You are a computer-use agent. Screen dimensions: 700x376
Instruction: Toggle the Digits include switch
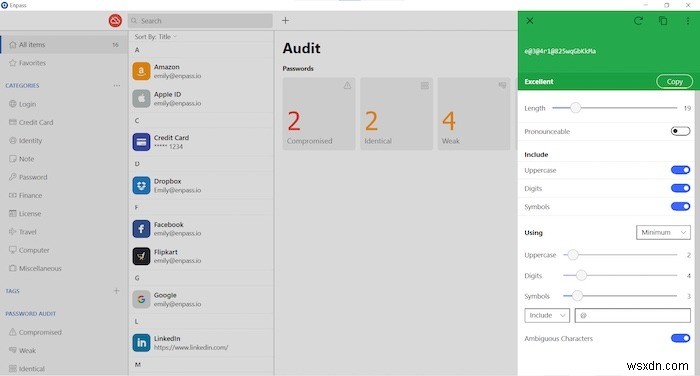pos(680,188)
